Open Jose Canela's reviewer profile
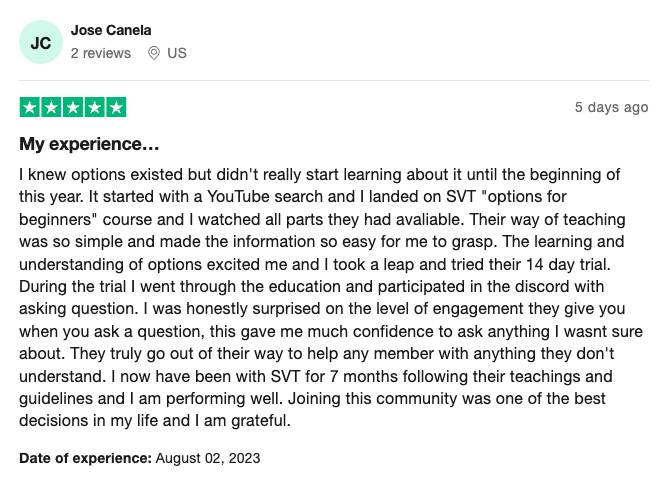The width and height of the screenshot is (669, 477). [x=111, y=30]
